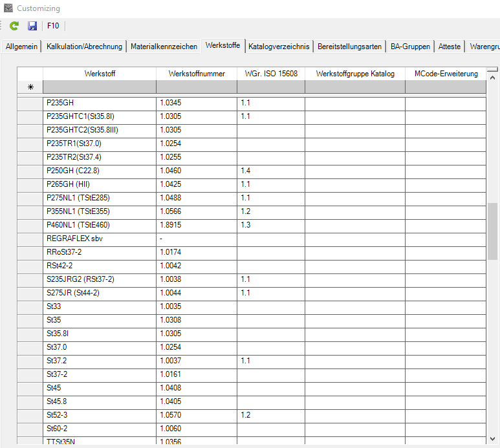
Task: Click the vertical scrollbar thumb
Action: 493,229
